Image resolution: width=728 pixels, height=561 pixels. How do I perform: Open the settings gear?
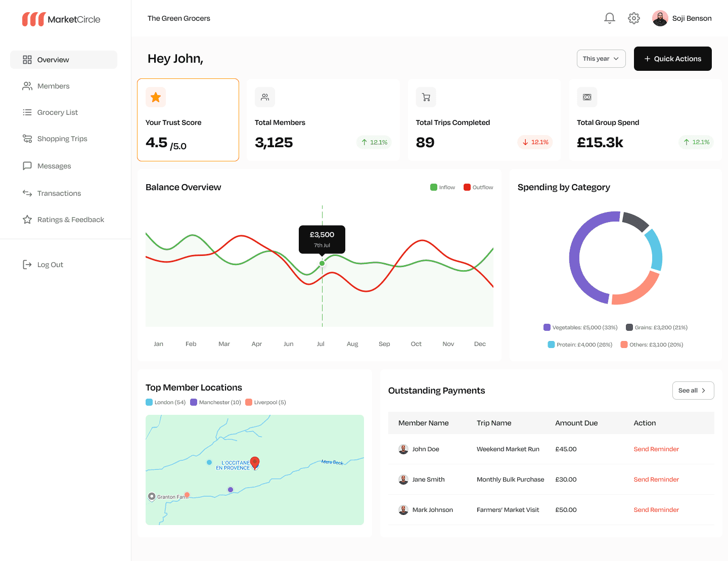point(634,18)
